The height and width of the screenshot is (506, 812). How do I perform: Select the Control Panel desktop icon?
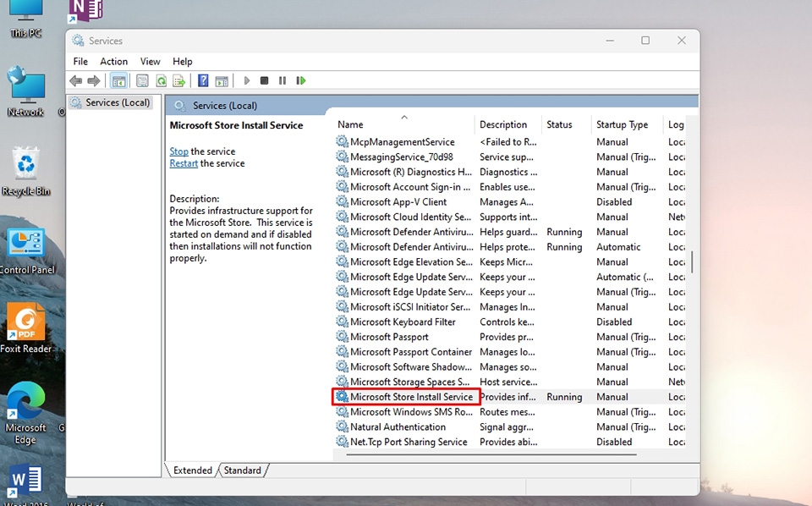point(27,251)
